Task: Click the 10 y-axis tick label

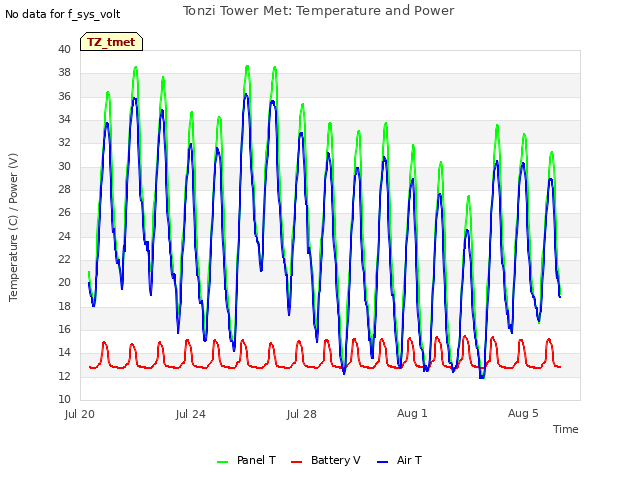Action: pyautogui.click(x=64, y=399)
